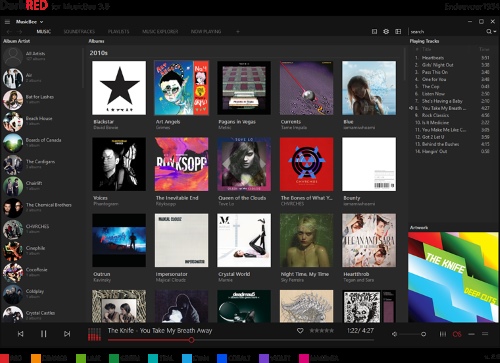
Task: Go forward with the right arrow
Action: click(20, 32)
